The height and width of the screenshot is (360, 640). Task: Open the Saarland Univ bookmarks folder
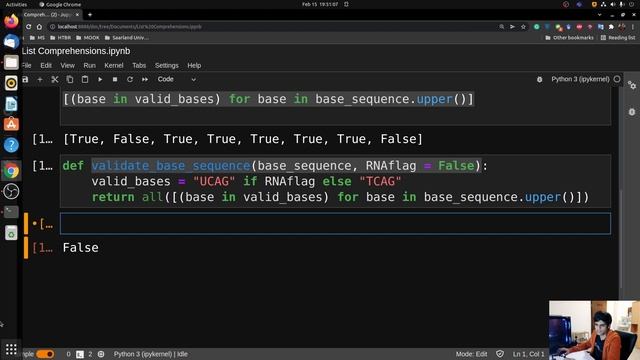tap(127, 38)
